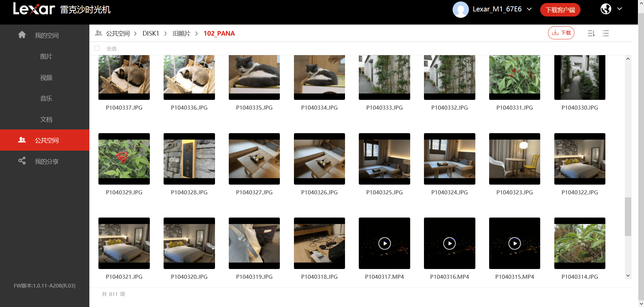Tick the 全选 select-all checkbox

tap(97, 48)
